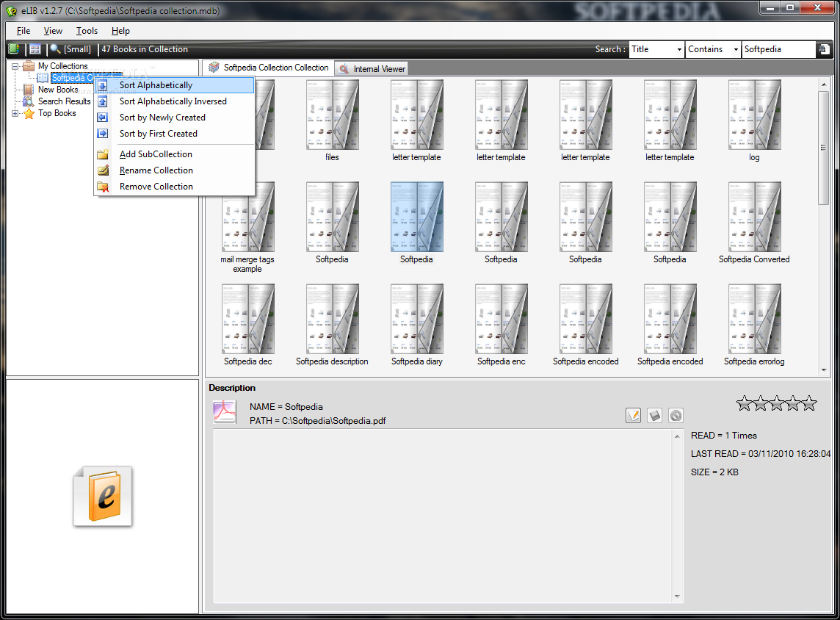The height and width of the screenshot is (620, 840).
Task: Click the search go button beside Softpedia field
Action: [824, 49]
